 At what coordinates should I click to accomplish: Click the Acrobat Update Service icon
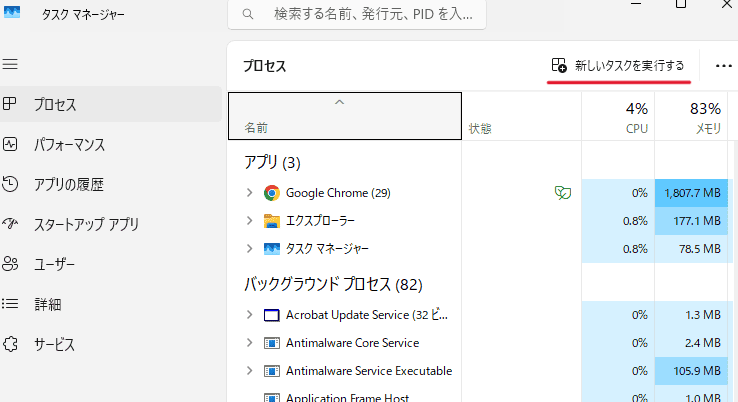pos(272,315)
